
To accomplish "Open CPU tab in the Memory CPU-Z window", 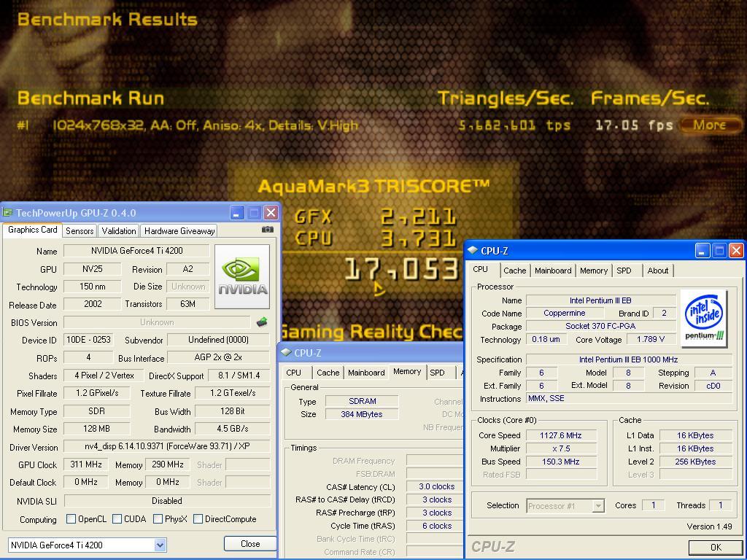I will tap(293, 373).
